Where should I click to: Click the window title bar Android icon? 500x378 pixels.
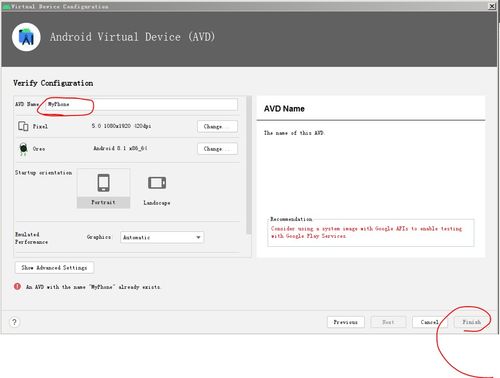(6, 6)
